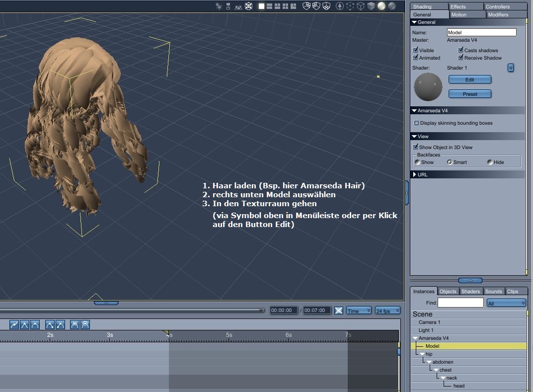Select the single-view layout icon
533x392 pixels.
261,6
